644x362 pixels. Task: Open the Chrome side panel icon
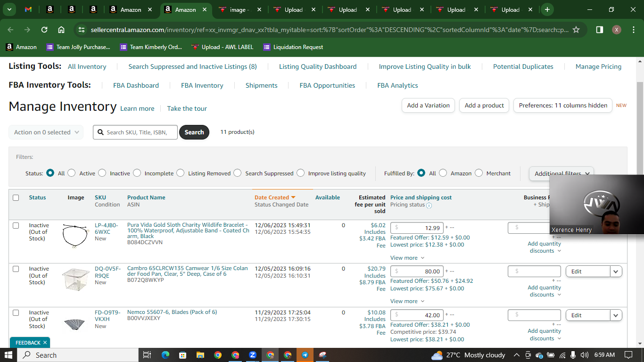pos(599,30)
